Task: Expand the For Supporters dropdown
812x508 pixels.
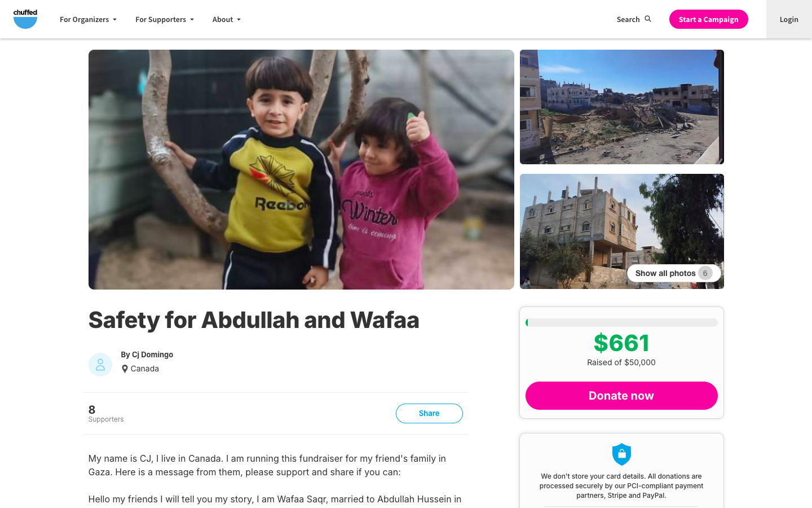Action: coord(165,19)
